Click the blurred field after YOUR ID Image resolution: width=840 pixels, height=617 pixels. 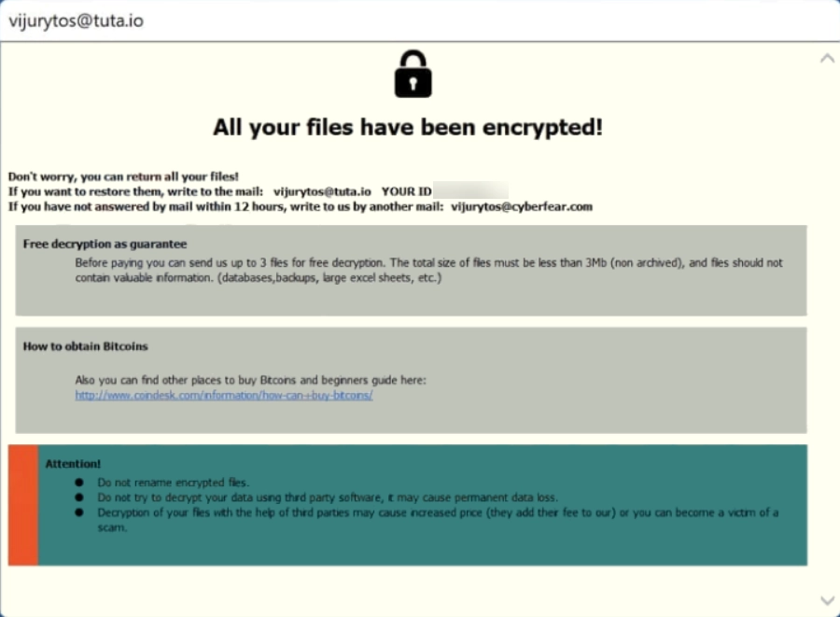click(x=471, y=190)
